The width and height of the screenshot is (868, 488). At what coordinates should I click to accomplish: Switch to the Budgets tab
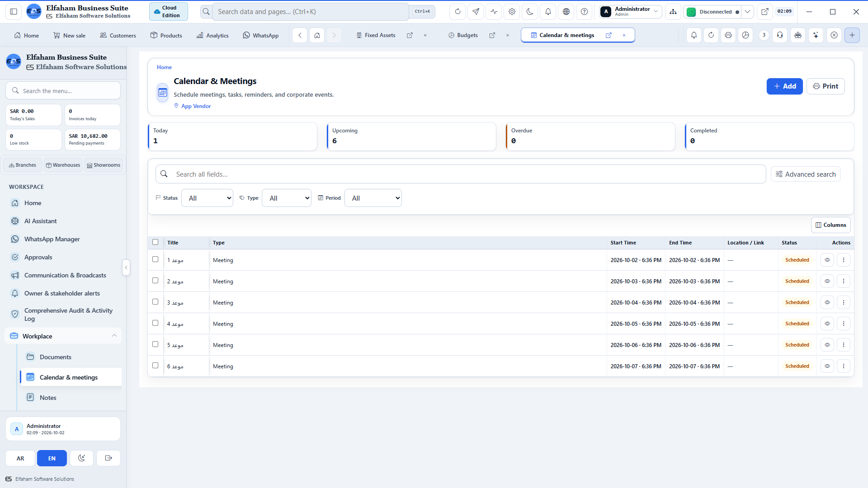[463, 35]
